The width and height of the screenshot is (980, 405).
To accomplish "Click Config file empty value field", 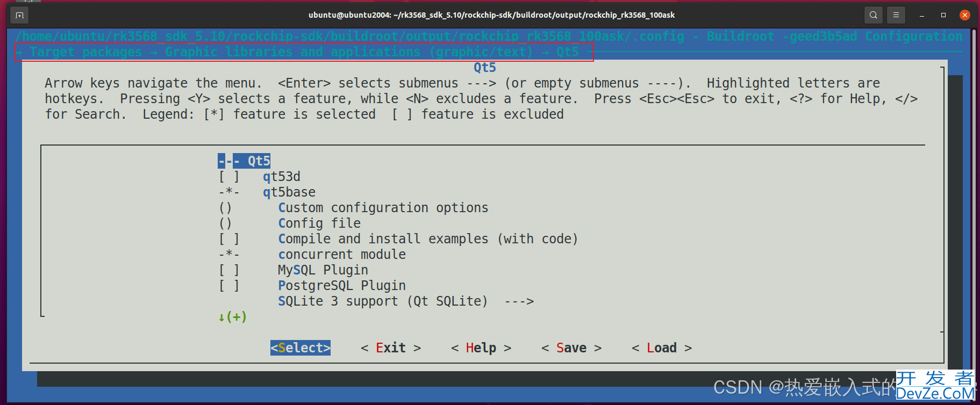I will tap(225, 223).
